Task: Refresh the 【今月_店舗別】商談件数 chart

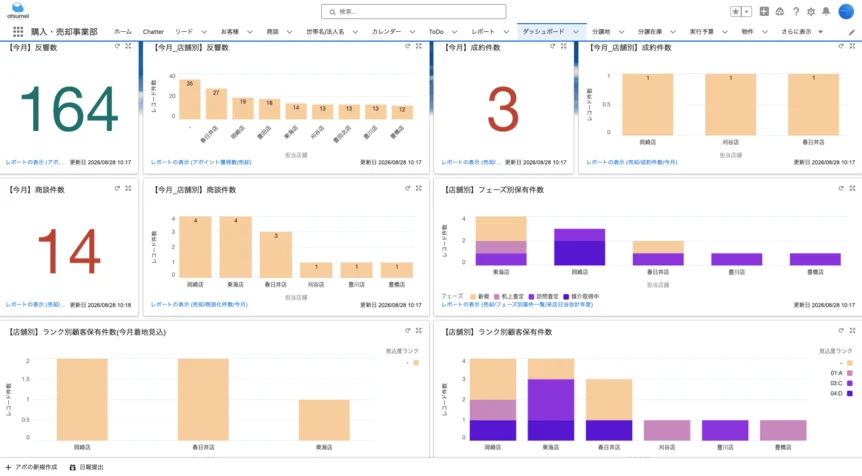Action: 407,189
